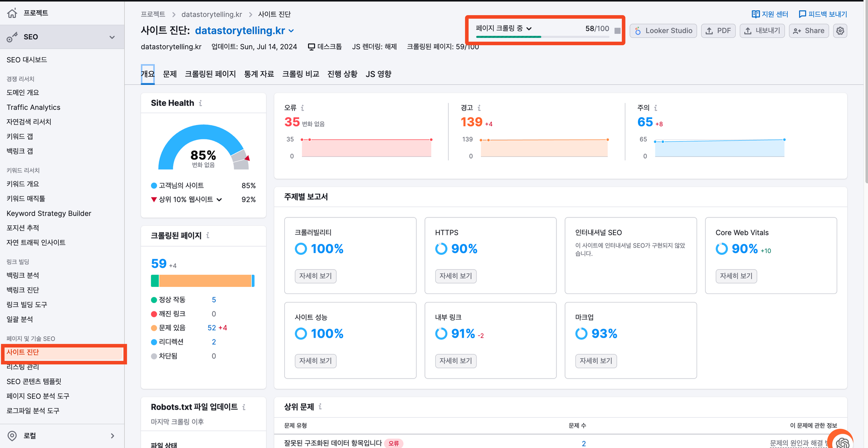Export report with PDF button
This screenshot has width=868, height=448.
tap(718, 31)
